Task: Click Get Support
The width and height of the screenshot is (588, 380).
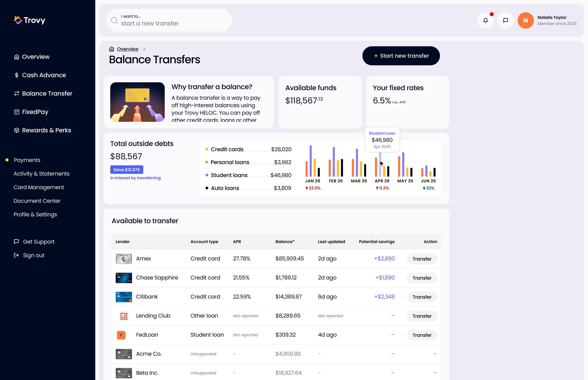Action: tap(34, 241)
